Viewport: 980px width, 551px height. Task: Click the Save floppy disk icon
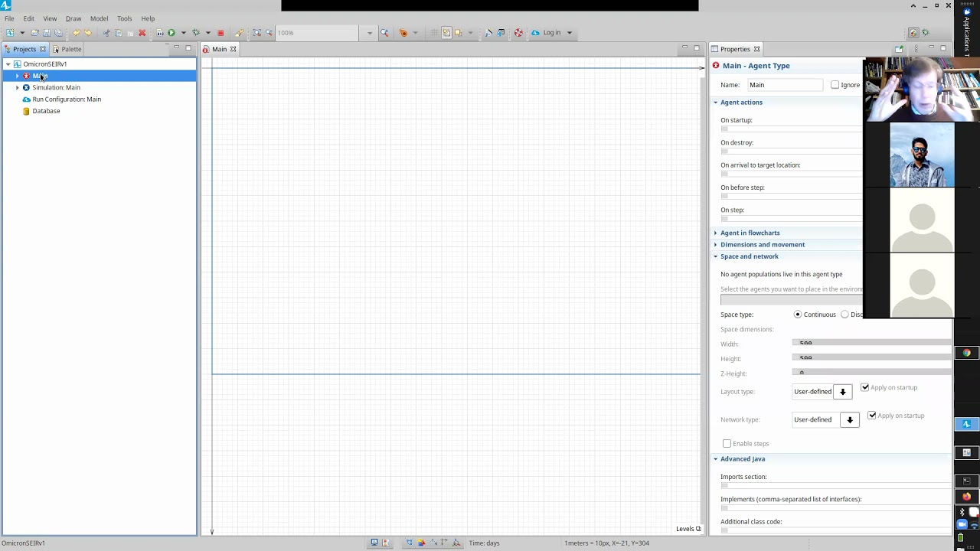click(47, 33)
